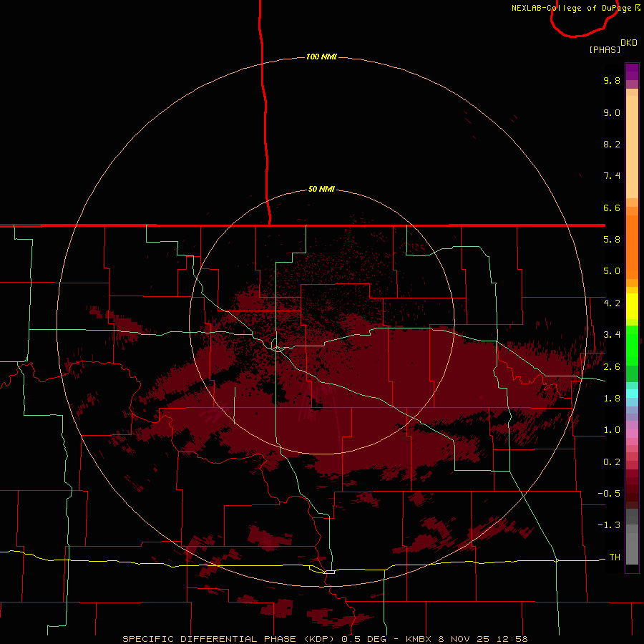Viewport: 644px width, 644px height.
Task: Select the 2.6 value on the scale
Action: 612,366
